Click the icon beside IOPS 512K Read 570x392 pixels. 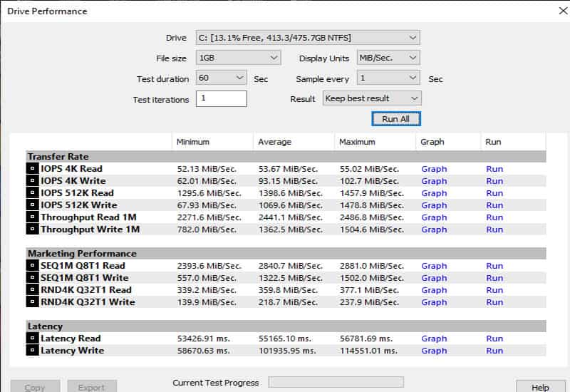[32, 192]
